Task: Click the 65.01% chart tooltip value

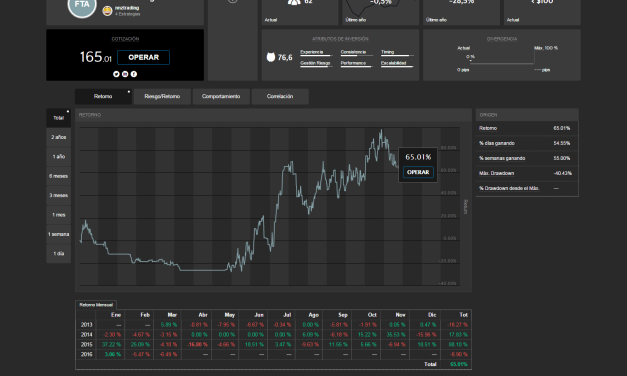Action: coord(418,157)
